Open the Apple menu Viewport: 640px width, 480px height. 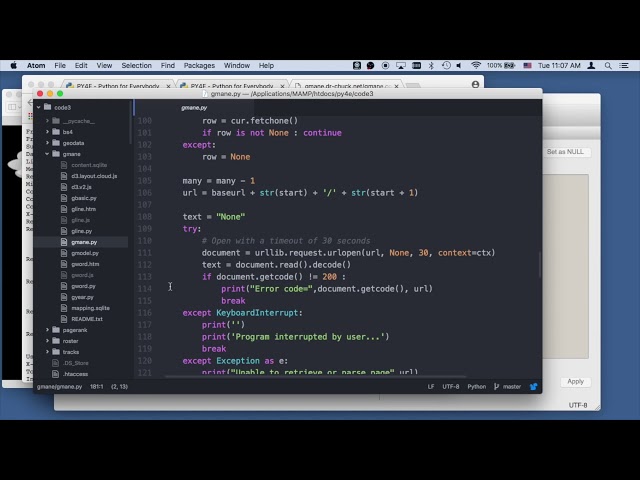pos(13,65)
